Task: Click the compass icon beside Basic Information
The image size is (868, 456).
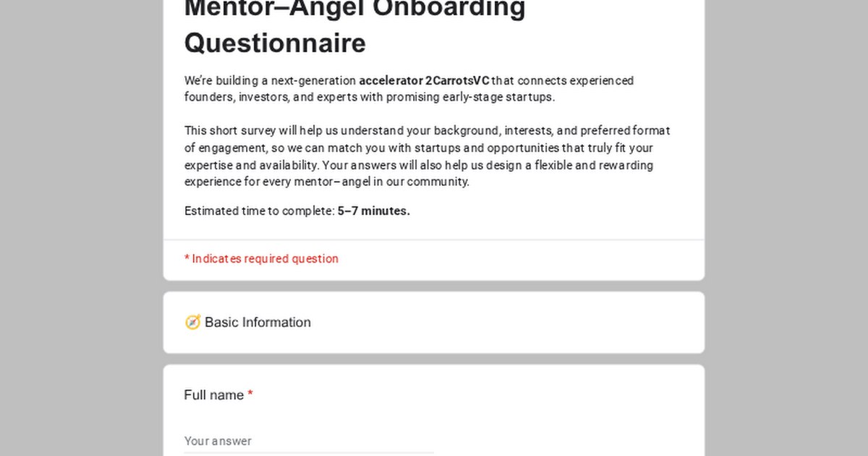Action: click(x=192, y=323)
